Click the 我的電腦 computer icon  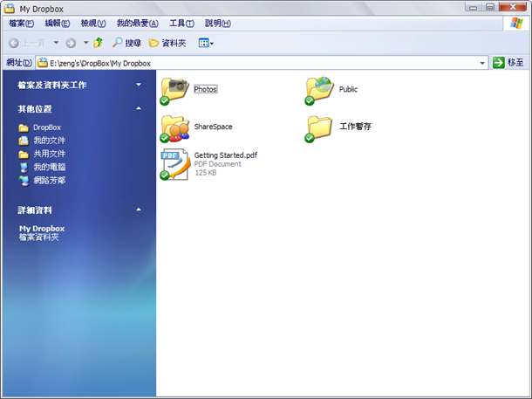tap(24, 167)
